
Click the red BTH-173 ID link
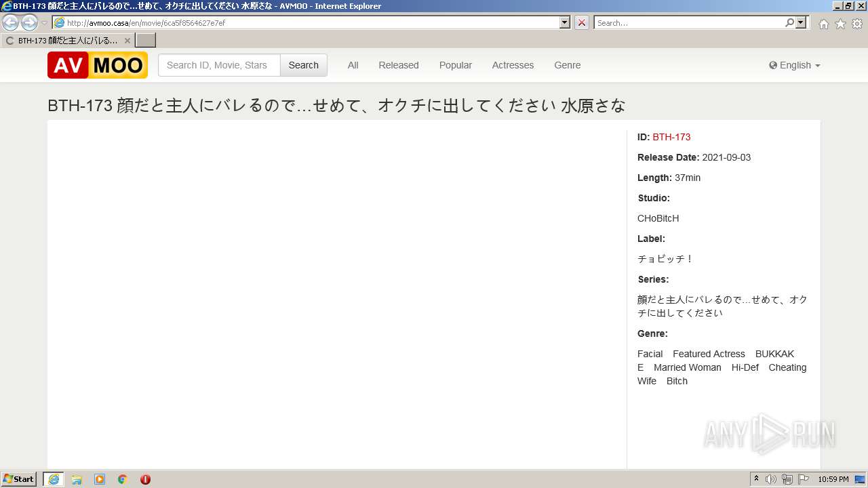[x=671, y=137]
